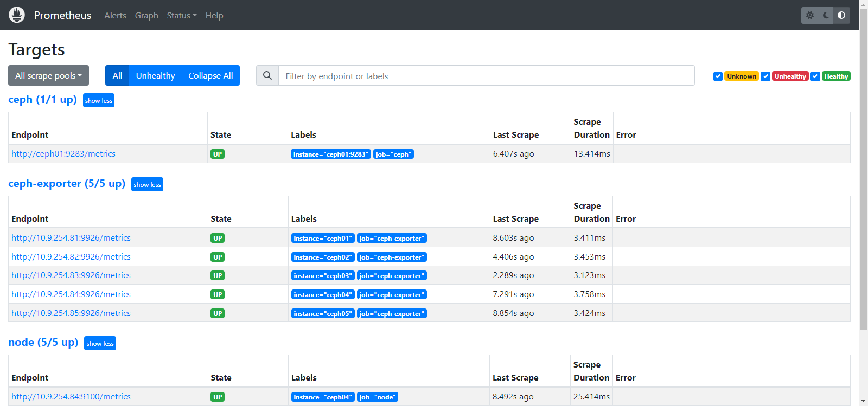This screenshot has height=406, width=868.
Task: Click job="node" label badge
Action: pyautogui.click(x=378, y=397)
